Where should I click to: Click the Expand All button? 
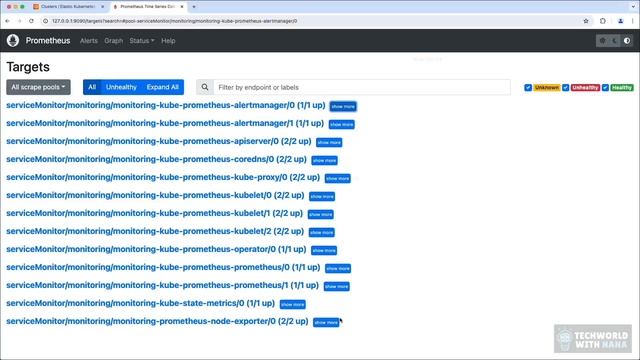162,87
